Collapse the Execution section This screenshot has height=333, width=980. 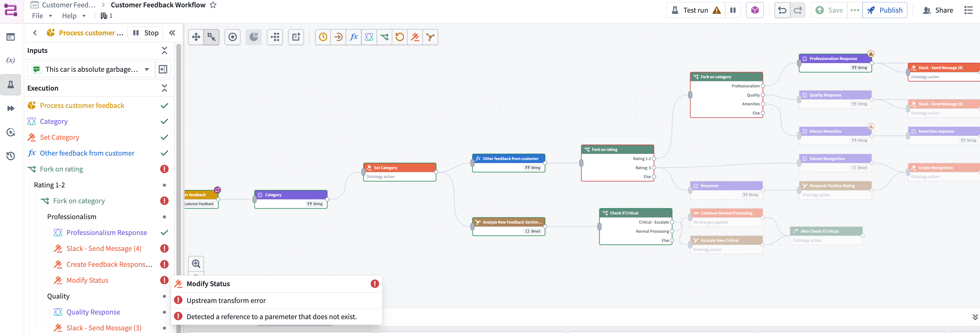tap(164, 88)
